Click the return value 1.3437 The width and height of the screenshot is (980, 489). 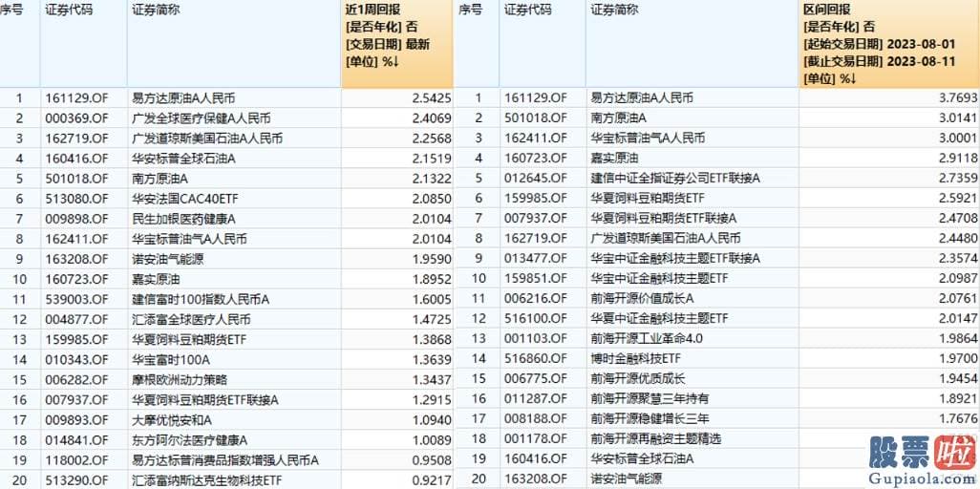coord(432,379)
